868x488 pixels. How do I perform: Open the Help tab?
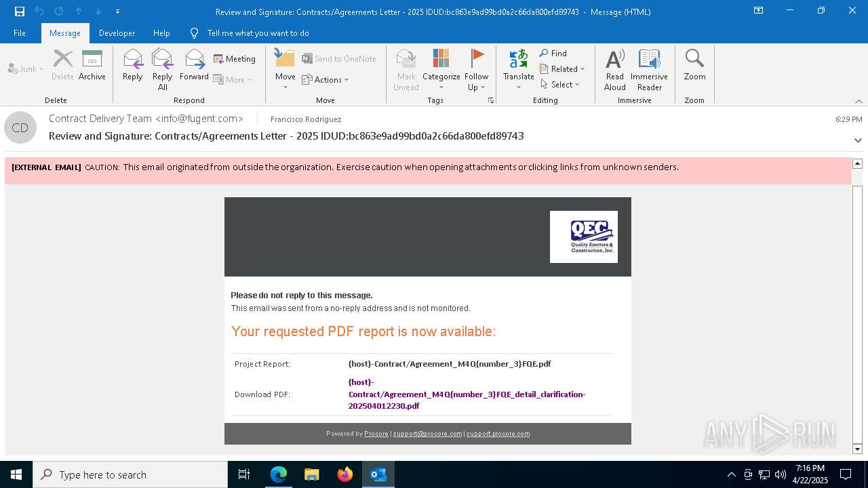coord(161,33)
